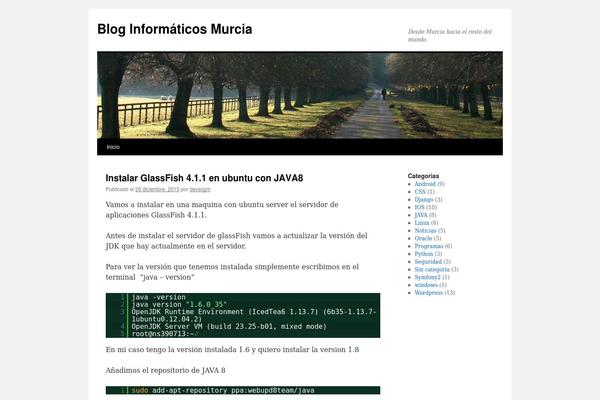This screenshot has width=600, height=400.
Task: Click code line 'java -version'
Action: [158, 297]
